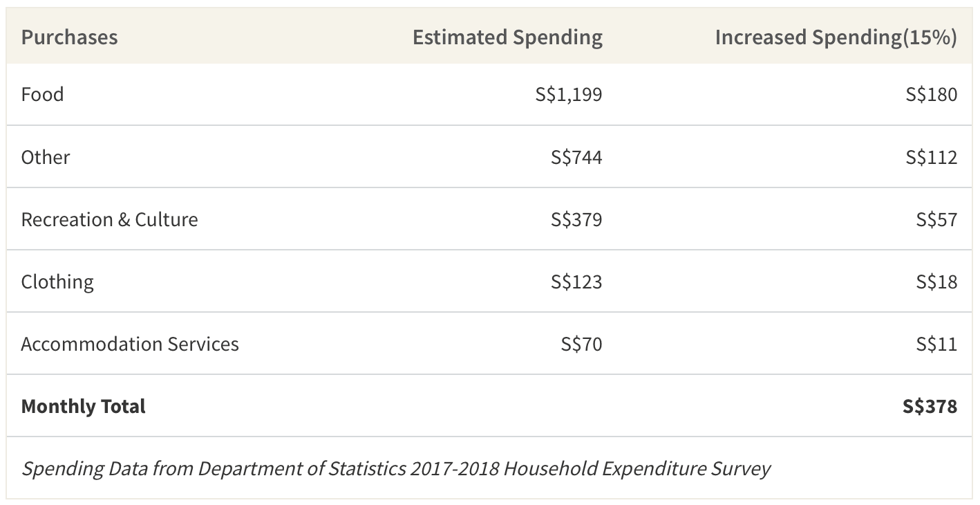Click the Estimated Spending column header

pos(507,37)
